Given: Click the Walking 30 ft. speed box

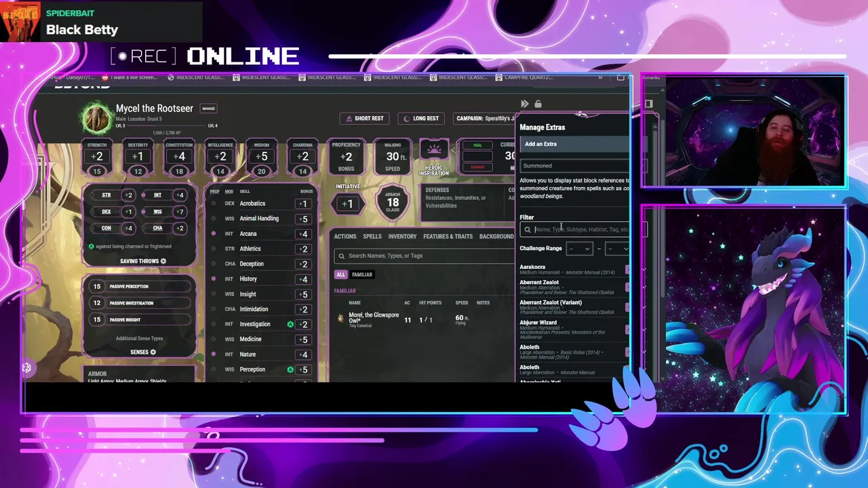Looking at the screenshot, I should (392, 157).
